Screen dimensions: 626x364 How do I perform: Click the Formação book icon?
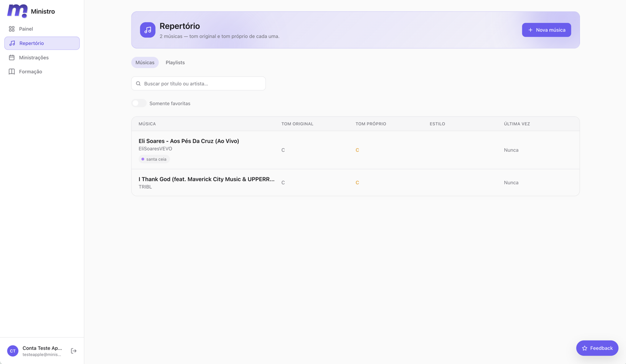point(12,71)
